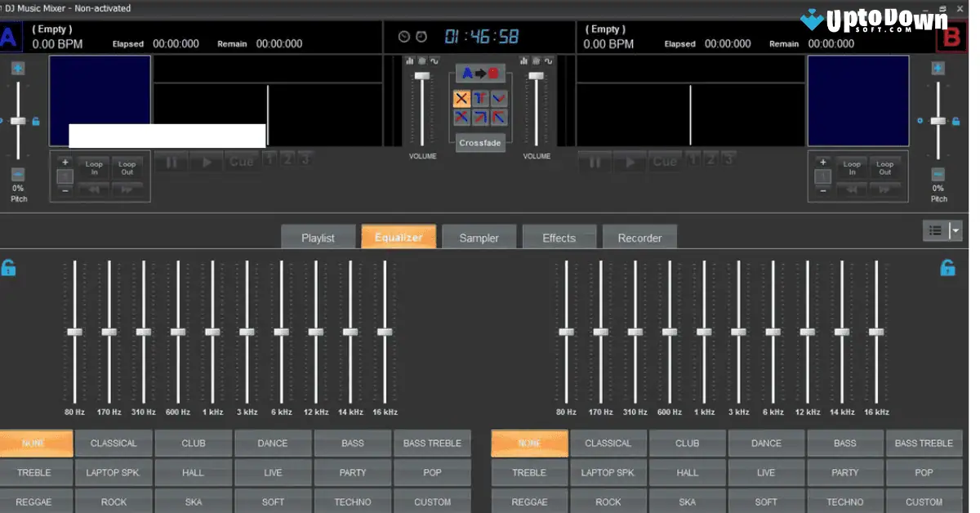Enable the X crossfade mode
The image size is (980, 513).
point(461,98)
